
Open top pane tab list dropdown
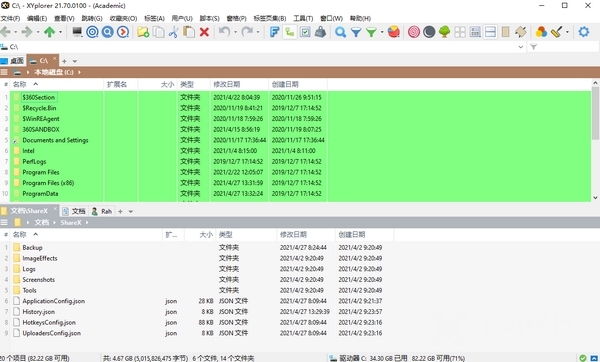tap(75, 61)
